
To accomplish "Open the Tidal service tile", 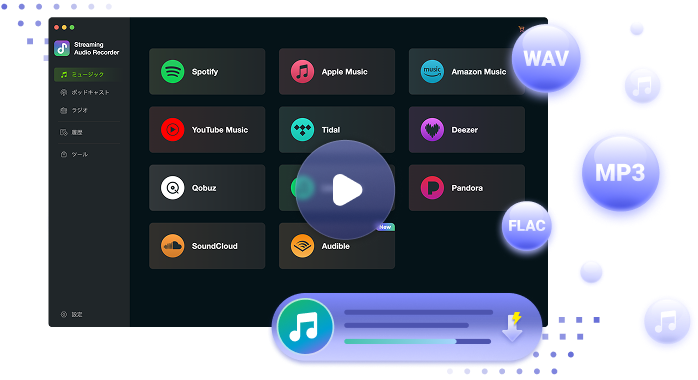I will [x=337, y=129].
